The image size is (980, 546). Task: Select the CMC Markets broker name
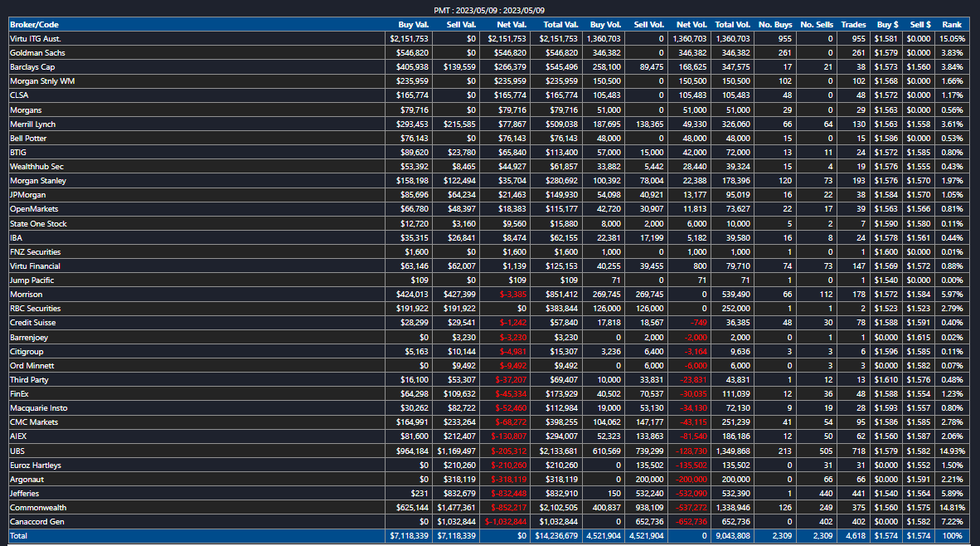[34, 422]
